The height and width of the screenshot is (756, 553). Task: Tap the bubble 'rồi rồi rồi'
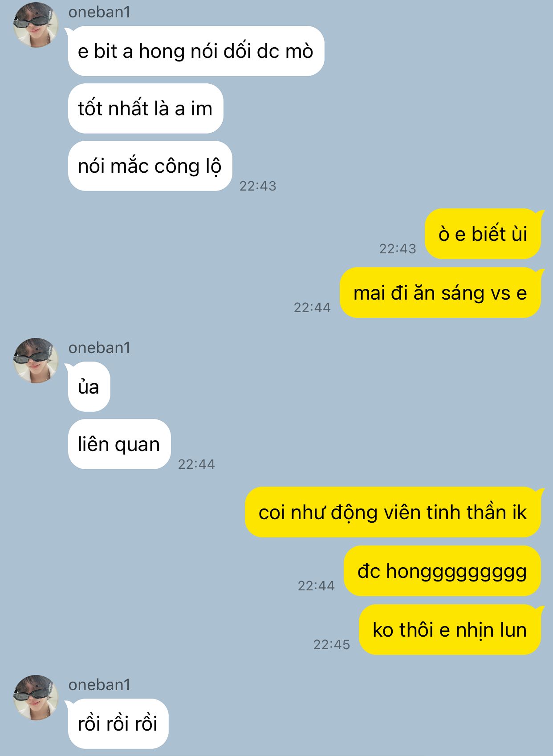[x=118, y=724]
